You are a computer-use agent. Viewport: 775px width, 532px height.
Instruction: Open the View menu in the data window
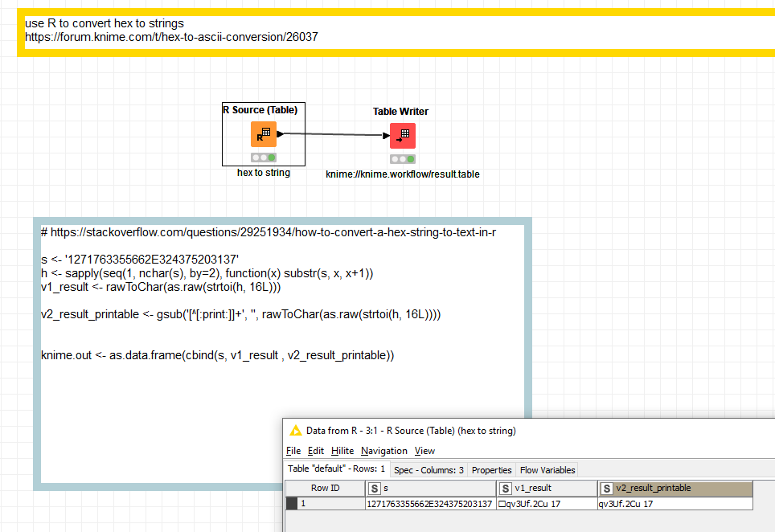click(424, 451)
